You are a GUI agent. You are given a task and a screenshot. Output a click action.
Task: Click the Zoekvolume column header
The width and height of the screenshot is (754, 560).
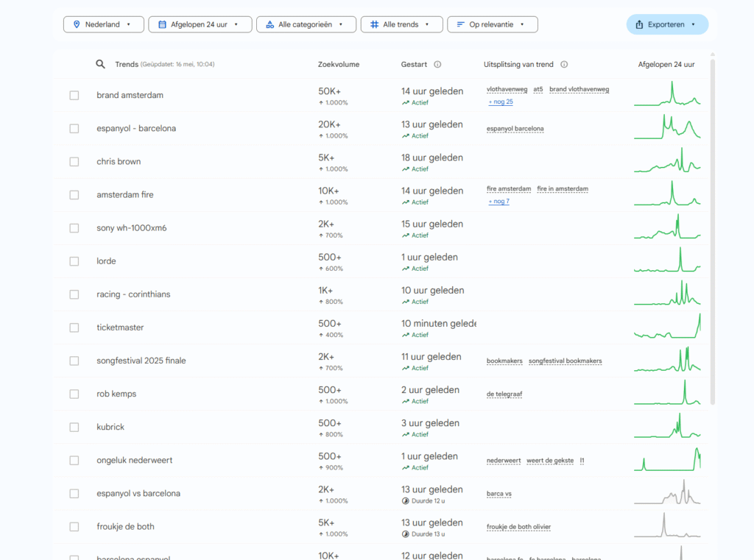[x=339, y=65]
